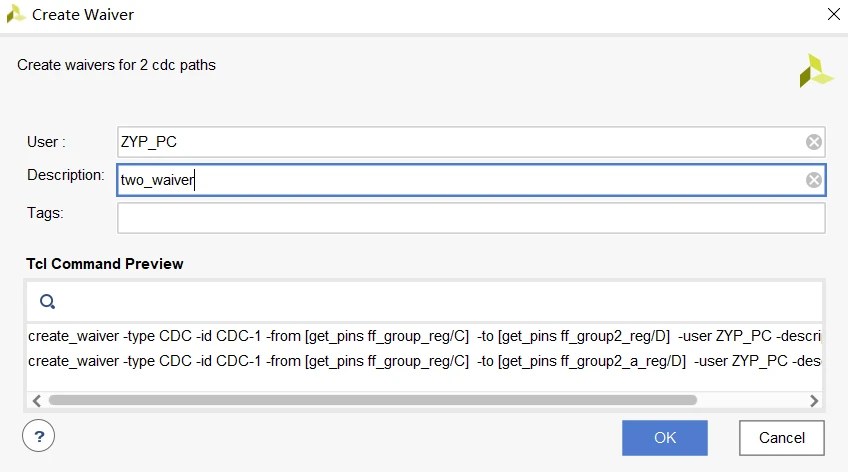Clear the Description field with X icon

coord(814,180)
